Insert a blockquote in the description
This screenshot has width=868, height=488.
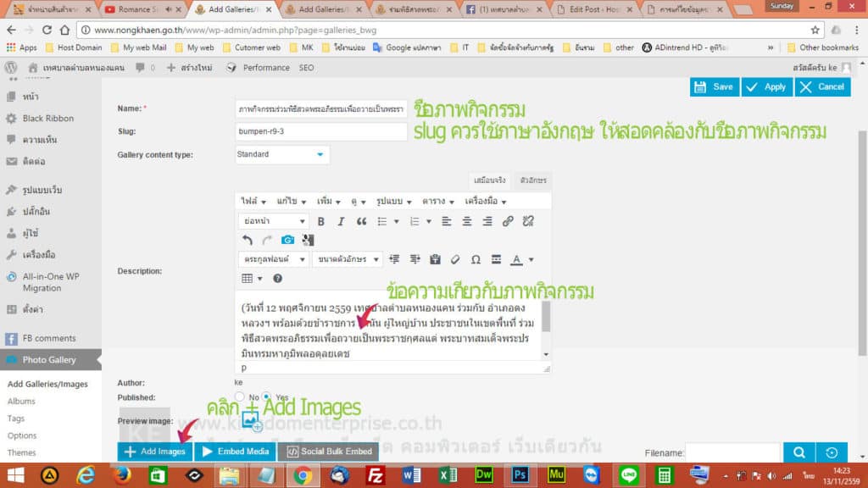(360, 221)
